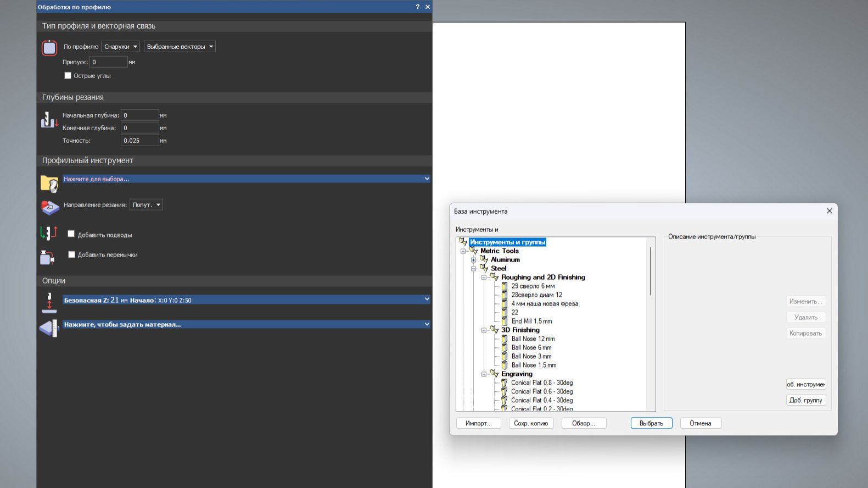Select the tool named 22
The image size is (868, 488).
click(x=515, y=312)
